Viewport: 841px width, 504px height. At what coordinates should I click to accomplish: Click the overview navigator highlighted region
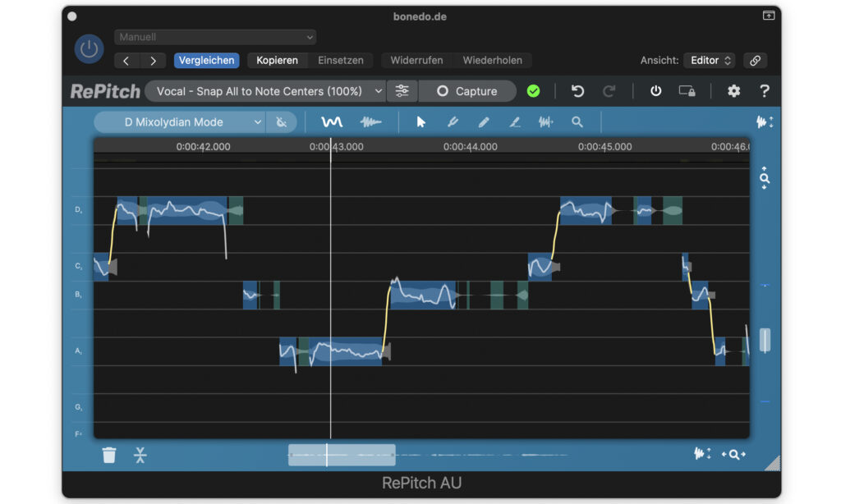coord(342,455)
